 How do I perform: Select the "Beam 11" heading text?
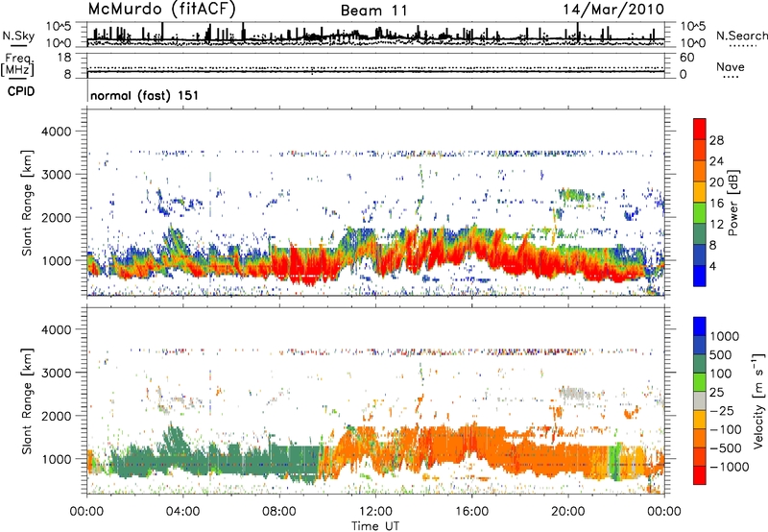[x=374, y=11]
